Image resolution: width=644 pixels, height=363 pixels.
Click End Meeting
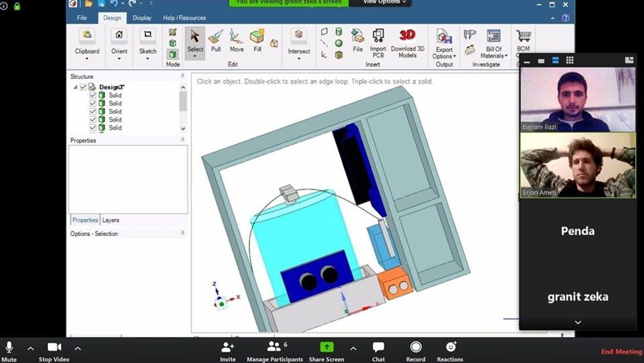click(x=621, y=352)
